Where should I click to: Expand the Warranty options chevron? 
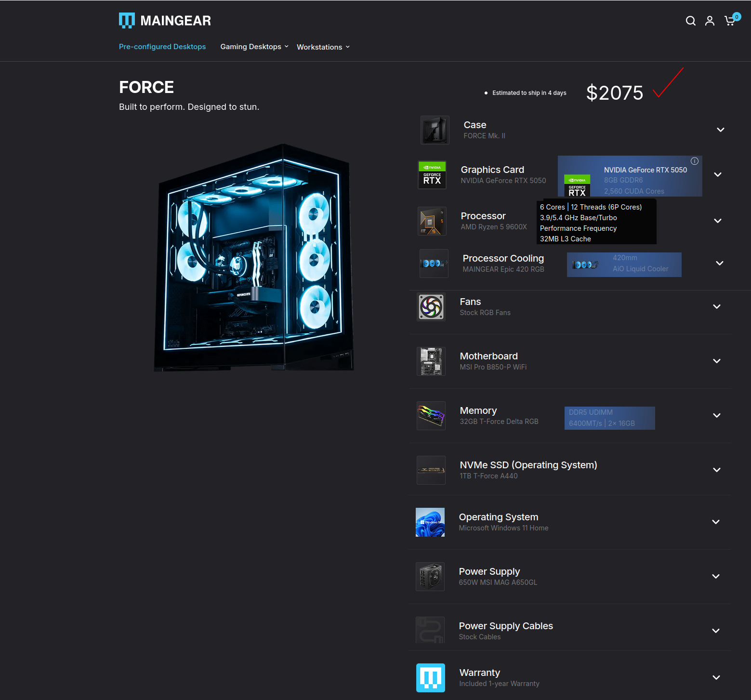pos(716,677)
